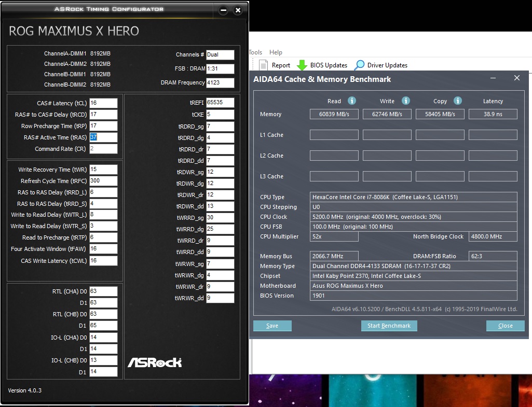Click the RTL (CHA) D0 field
This screenshot has height=407, width=532.
103,291
